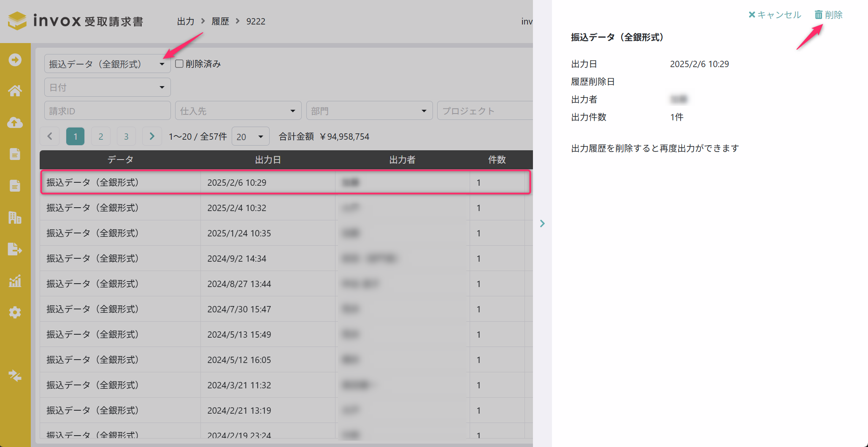Screen dimensions: 868x447
Task: Click the transfer arrows sidebar icon
Action: [15, 376]
